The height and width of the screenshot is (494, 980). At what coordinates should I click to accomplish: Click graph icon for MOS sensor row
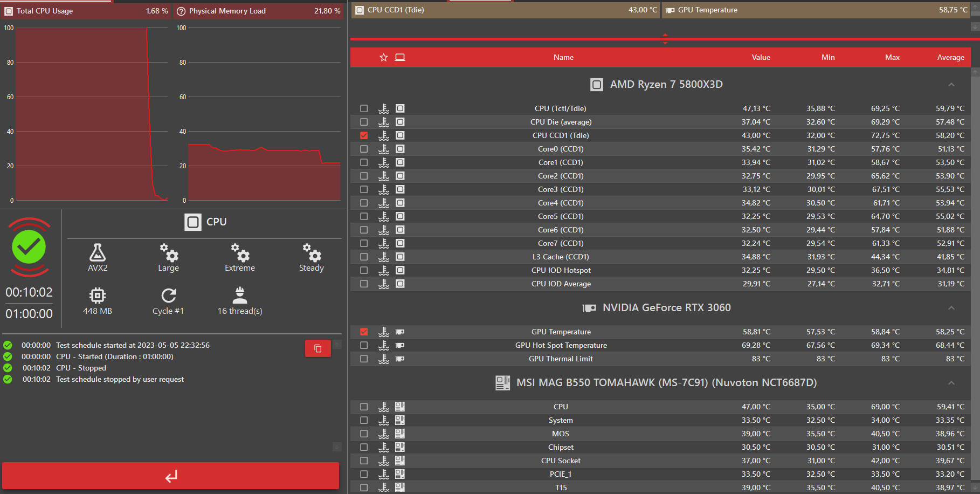coord(384,434)
